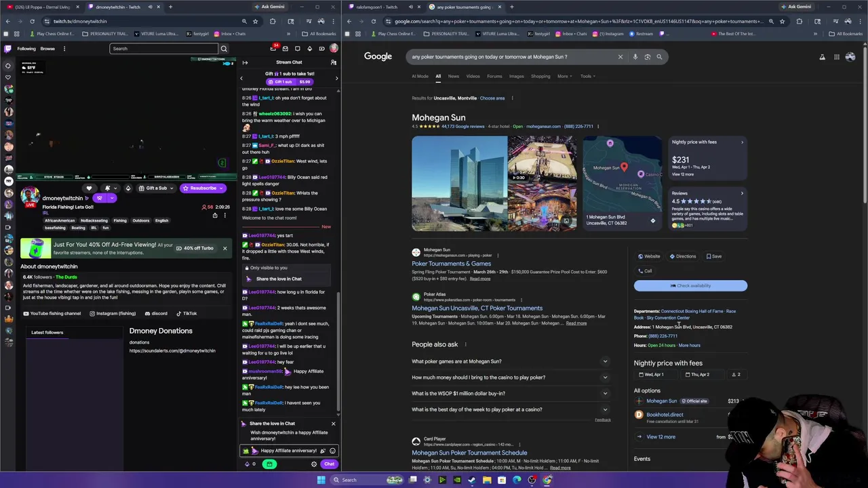Share the dmoneytwitchin stream
Image resolution: width=868 pixels, height=488 pixels.
215,216
